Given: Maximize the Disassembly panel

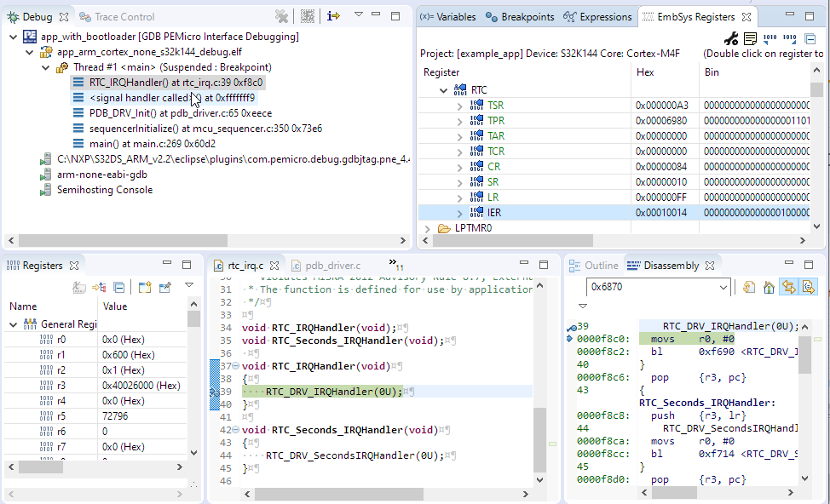Looking at the screenshot, I should click(809, 264).
